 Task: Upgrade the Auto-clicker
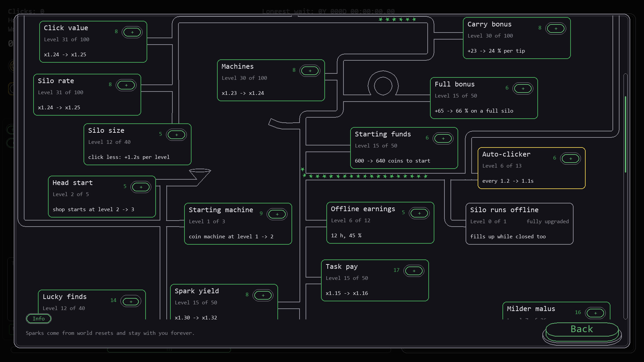click(571, 159)
